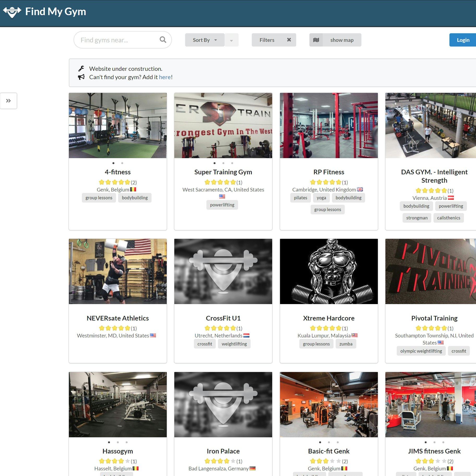Click the Find My Gym barbell logo icon
This screenshot has width=476, height=476.
click(x=12, y=11)
